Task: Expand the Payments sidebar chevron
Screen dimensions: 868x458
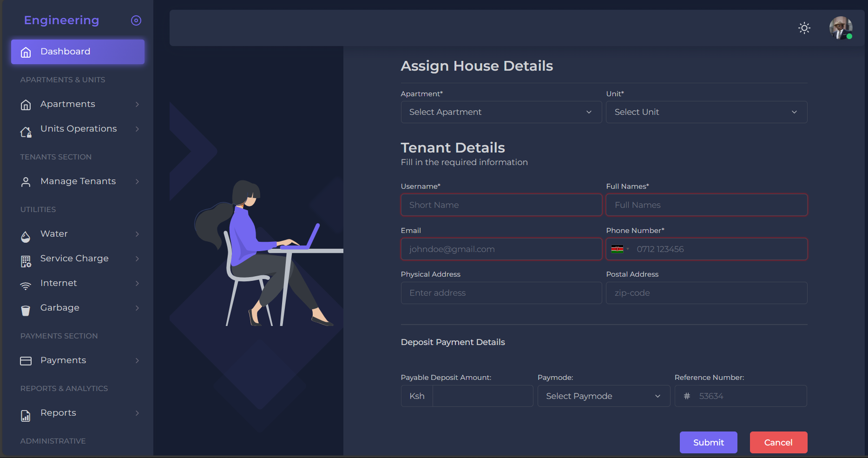Action: point(137,360)
